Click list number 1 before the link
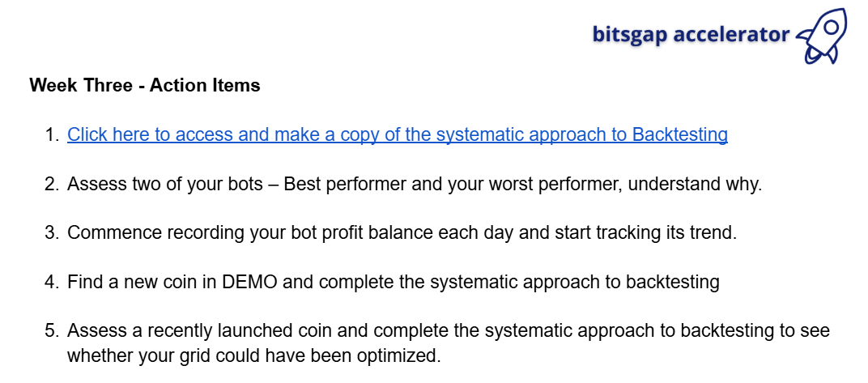Image resolution: width=868 pixels, height=383 pixels. (x=52, y=134)
